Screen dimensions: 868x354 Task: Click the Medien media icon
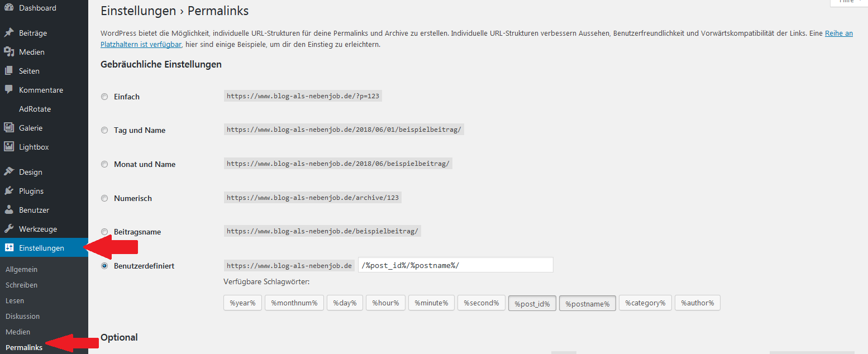tap(9, 52)
